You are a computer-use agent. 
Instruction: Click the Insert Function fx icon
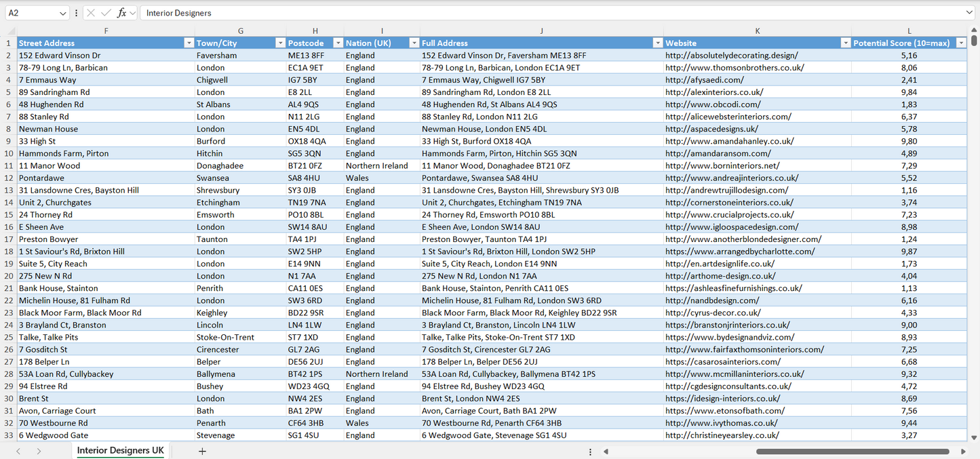(121, 13)
